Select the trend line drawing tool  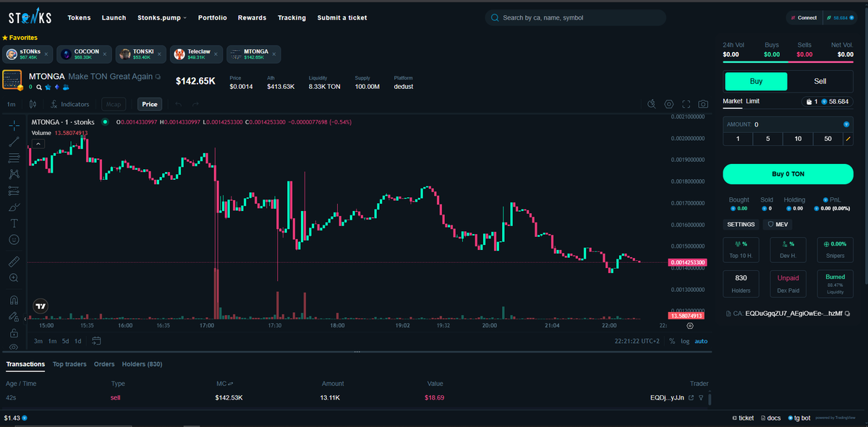(14, 142)
